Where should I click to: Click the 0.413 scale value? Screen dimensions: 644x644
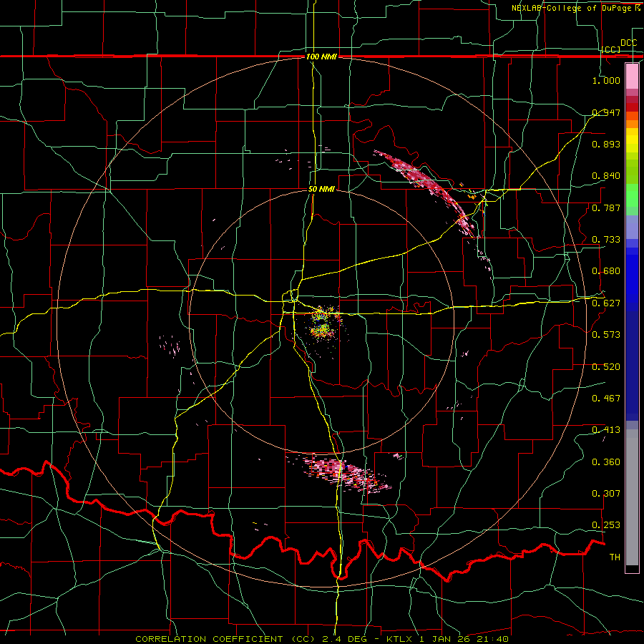pyautogui.click(x=606, y=430)
